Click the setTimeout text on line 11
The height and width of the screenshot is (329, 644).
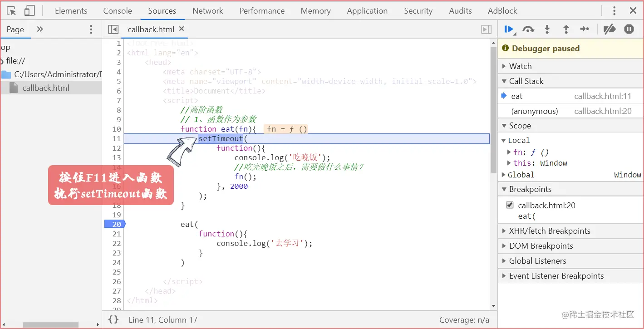tap(221, 138)
